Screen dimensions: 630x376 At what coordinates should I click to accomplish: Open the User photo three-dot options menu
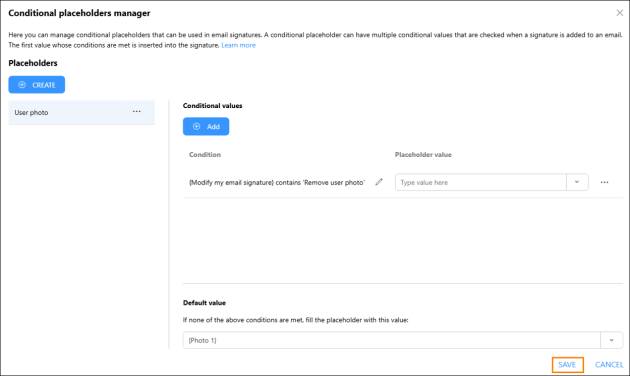(137, 112)
